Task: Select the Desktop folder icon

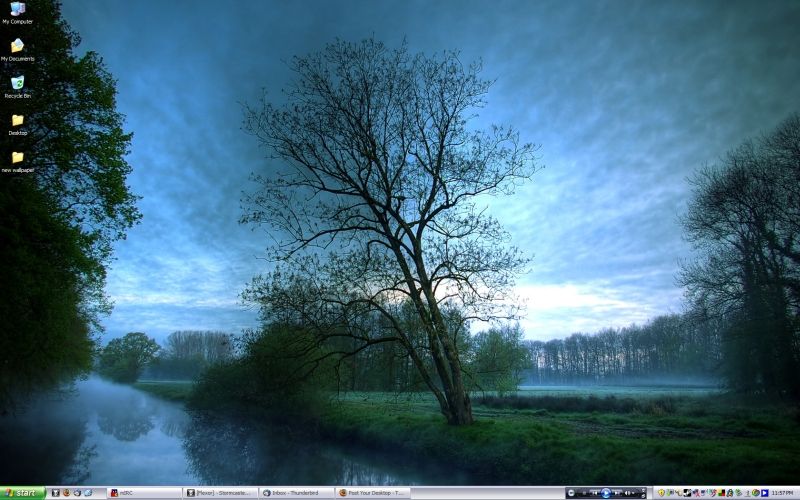Action: [17, 124]
